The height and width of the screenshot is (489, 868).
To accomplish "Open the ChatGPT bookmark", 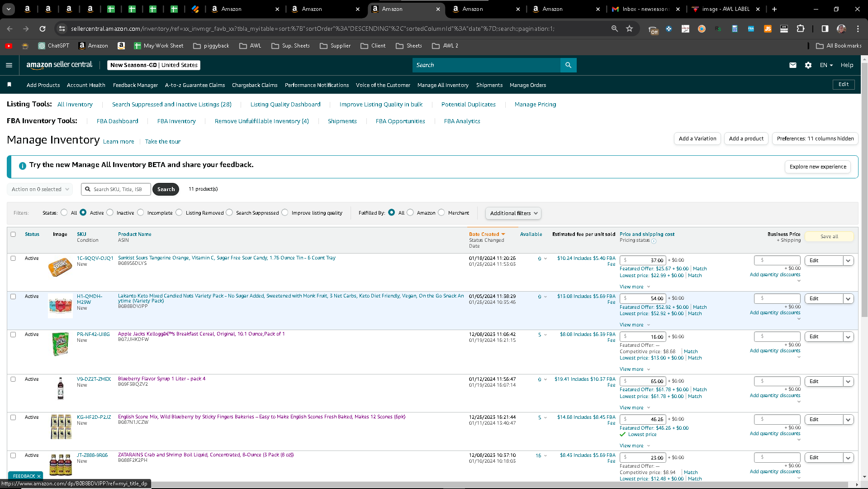I will pyautogui.click(x=54, y=46).
